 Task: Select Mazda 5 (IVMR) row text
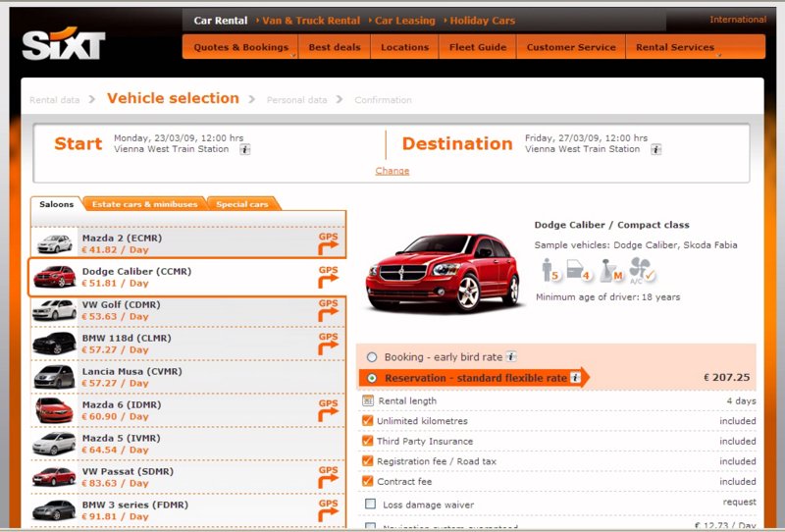click(x=121, y=438)
